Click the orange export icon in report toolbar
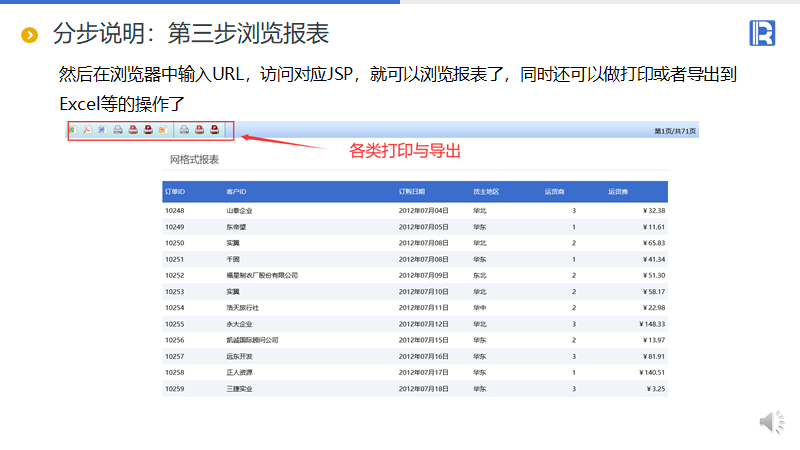800x450 pixels. tap(163, 130)
